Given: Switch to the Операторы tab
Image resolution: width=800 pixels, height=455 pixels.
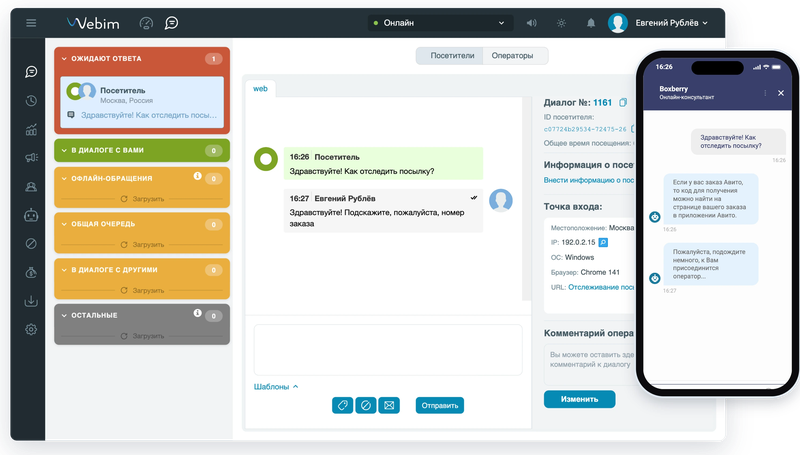Looking at the screenshot, I should click(512, 56).
